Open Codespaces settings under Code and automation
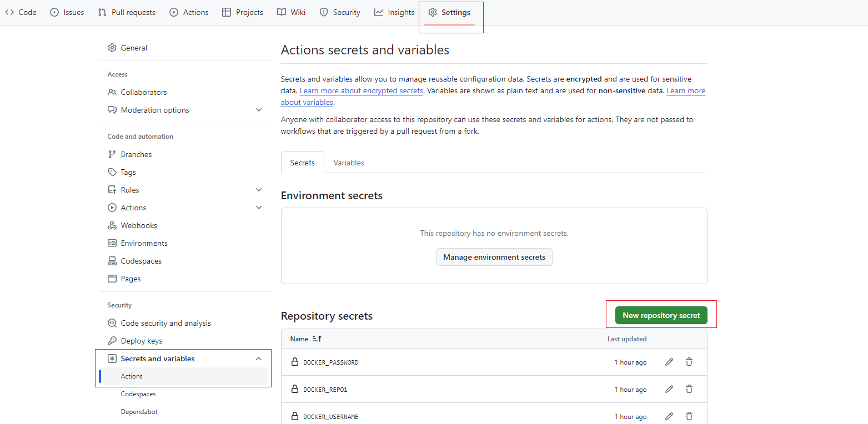 point(184,261)
